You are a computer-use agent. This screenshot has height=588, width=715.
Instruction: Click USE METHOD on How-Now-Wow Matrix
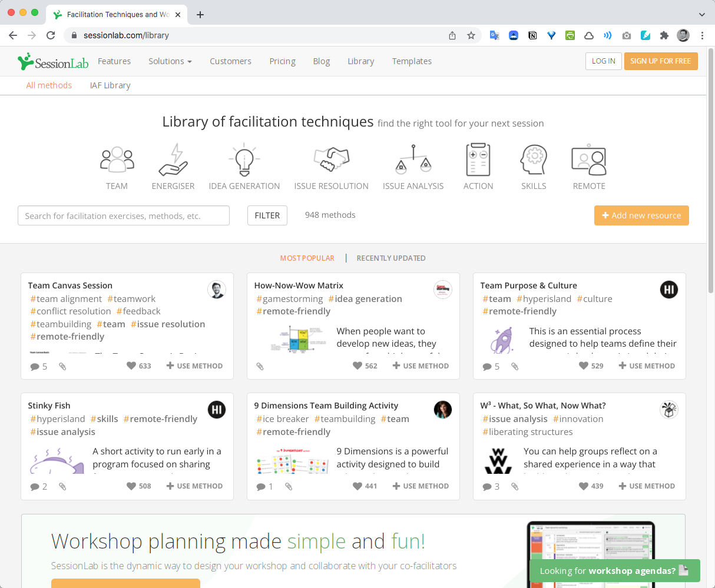[x=421, y=366]
